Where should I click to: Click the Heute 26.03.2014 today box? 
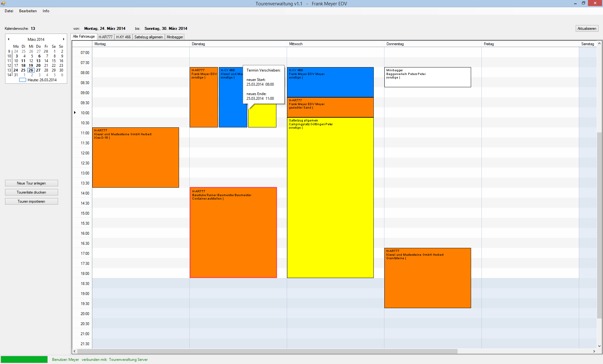point(23,80)
